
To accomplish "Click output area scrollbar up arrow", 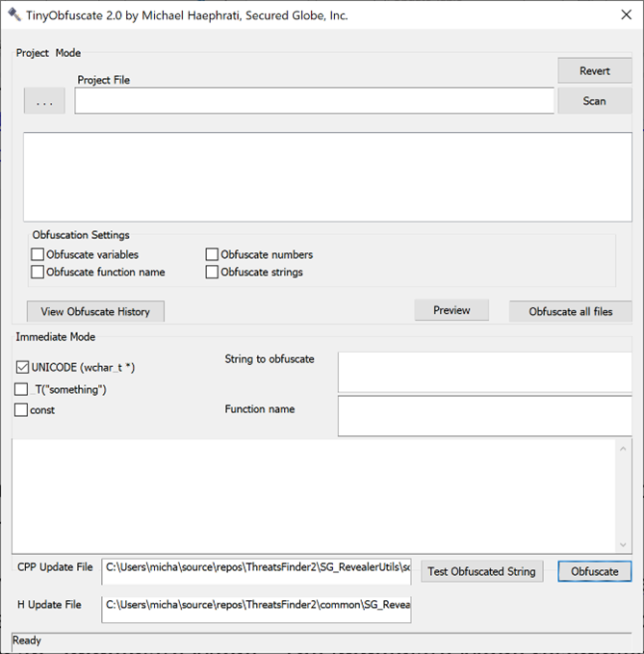I will click(623, 449).
